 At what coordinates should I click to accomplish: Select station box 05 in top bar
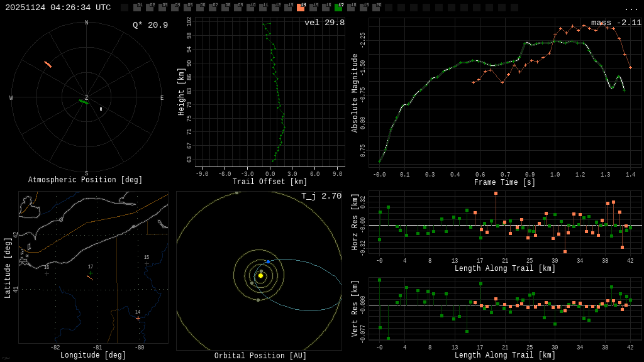click(x=187, y=8)
